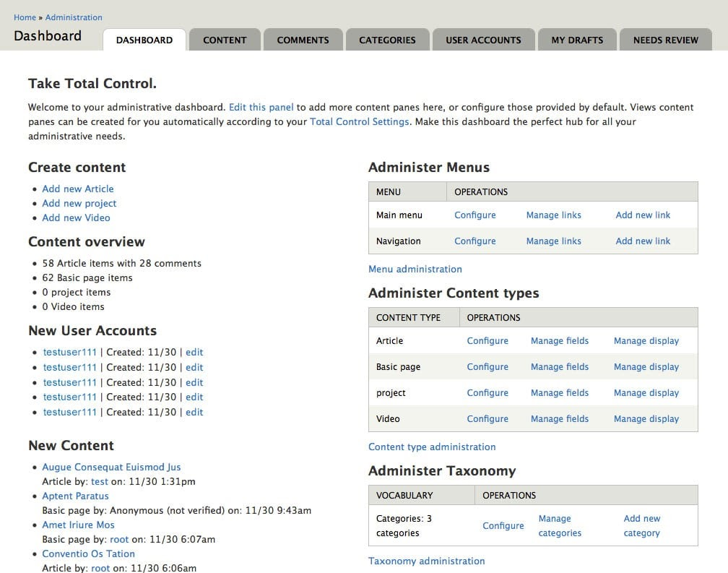Click '0 project items' text
This screenshot has height=573, width=728.
(x=76, y=292)
